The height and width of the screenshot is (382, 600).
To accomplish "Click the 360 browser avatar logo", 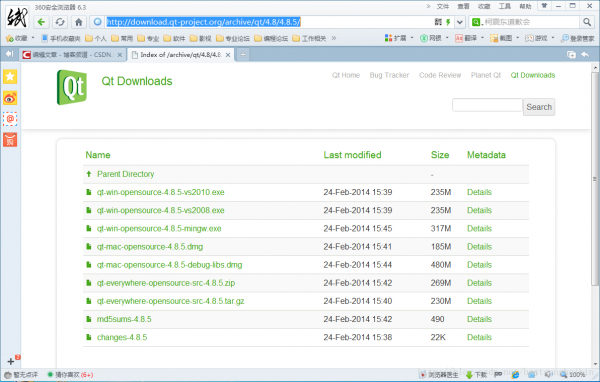I will click(17, 17).
